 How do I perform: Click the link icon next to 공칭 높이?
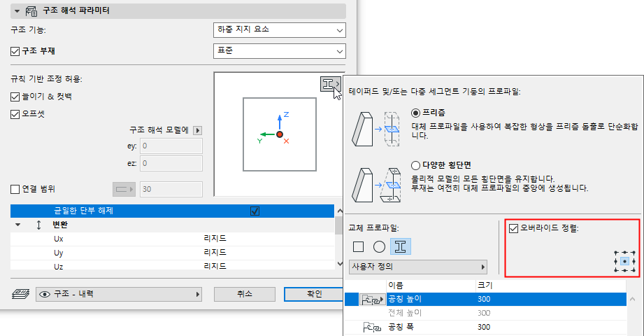[x=372, y=300]
